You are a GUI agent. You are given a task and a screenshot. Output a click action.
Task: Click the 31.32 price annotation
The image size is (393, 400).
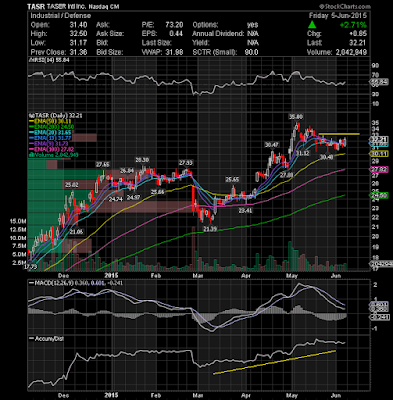[303, 153]
